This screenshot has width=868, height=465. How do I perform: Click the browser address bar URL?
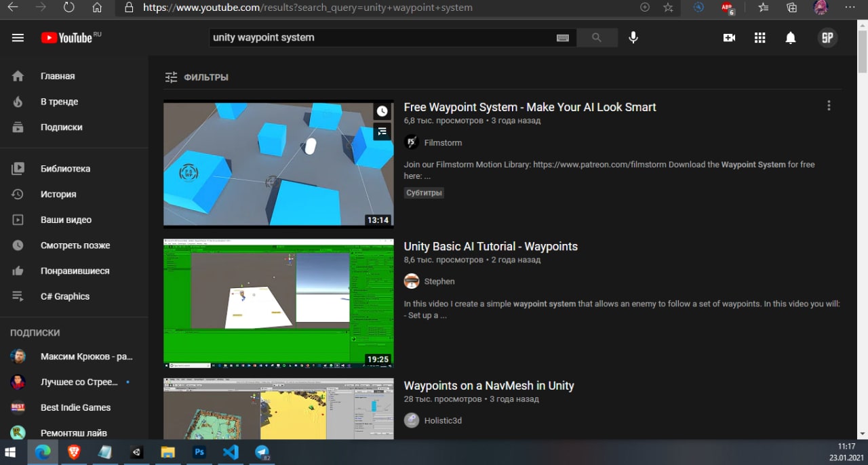tap(308, 7)
